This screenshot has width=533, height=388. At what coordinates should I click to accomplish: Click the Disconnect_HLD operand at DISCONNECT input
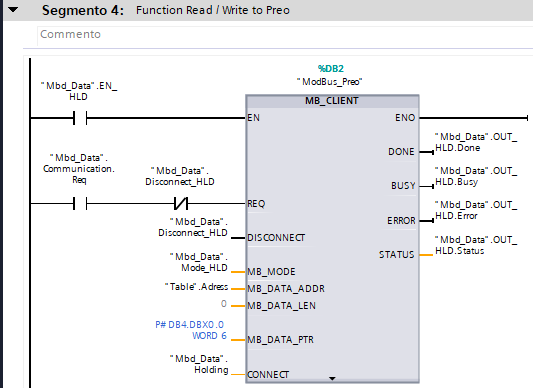(193, 227)
